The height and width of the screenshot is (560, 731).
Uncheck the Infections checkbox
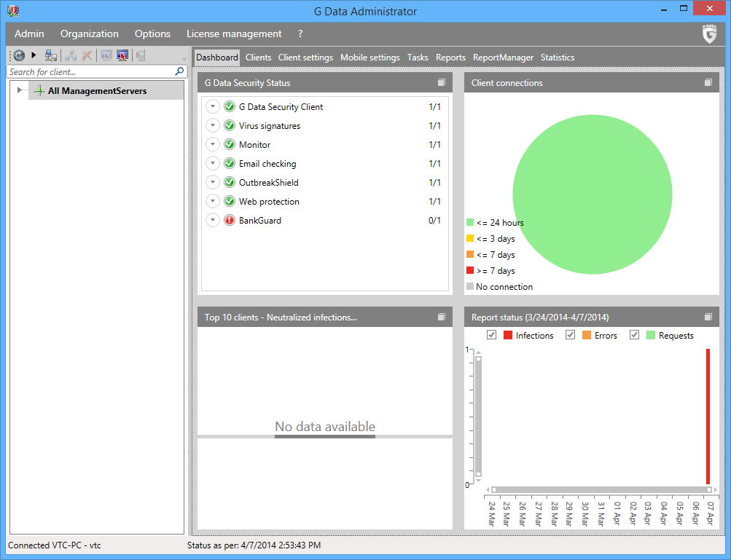492,335
